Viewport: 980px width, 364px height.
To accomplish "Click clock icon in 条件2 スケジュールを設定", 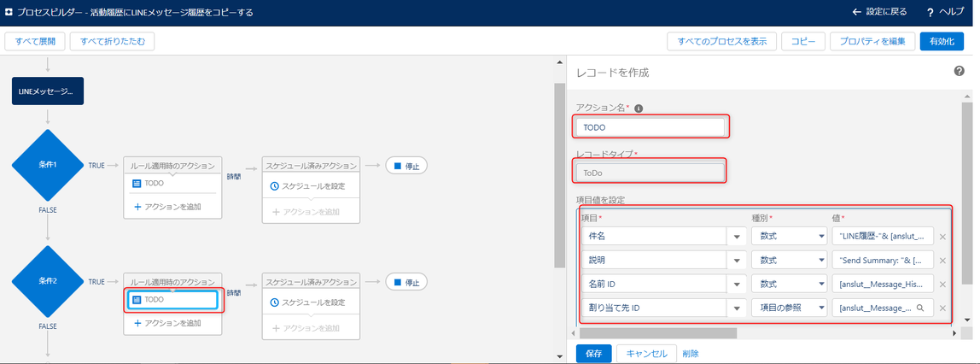I will pyautogui.click(x=275, y=302).
